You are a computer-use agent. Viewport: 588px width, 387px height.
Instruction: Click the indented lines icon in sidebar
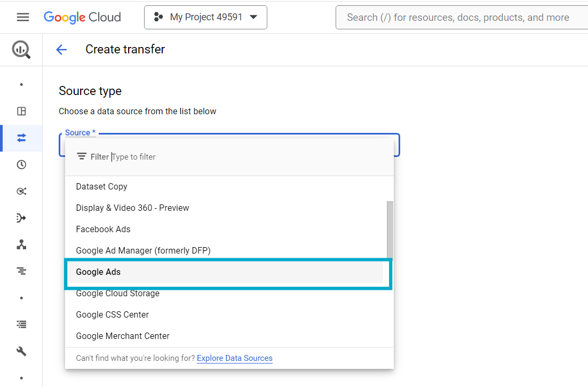click(21, 271)
